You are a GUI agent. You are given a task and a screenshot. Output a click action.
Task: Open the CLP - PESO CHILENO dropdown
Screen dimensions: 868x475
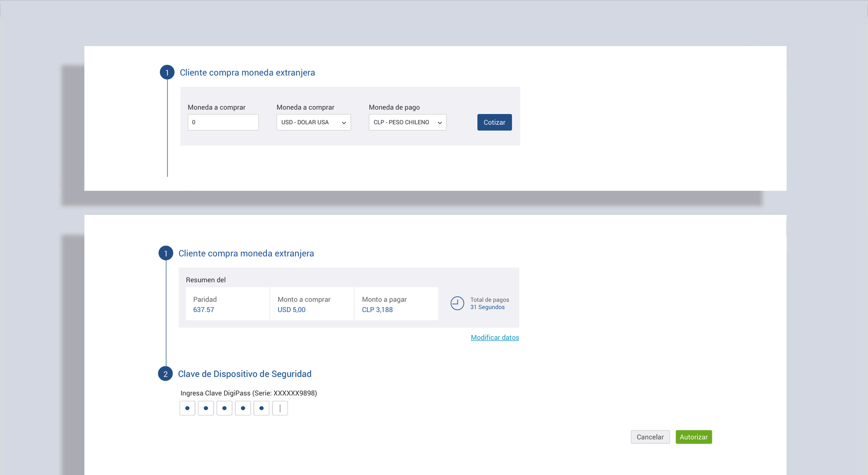click(x=408, y=122)
